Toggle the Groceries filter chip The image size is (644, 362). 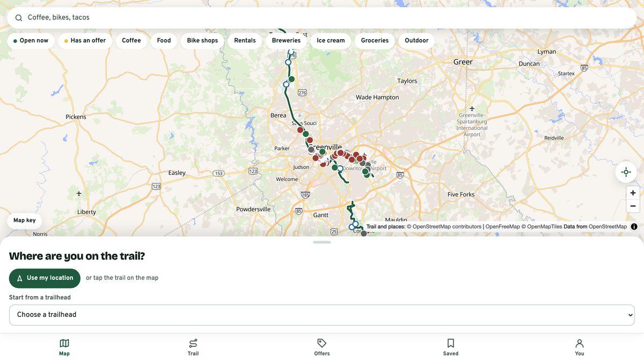tap(375, 41)
